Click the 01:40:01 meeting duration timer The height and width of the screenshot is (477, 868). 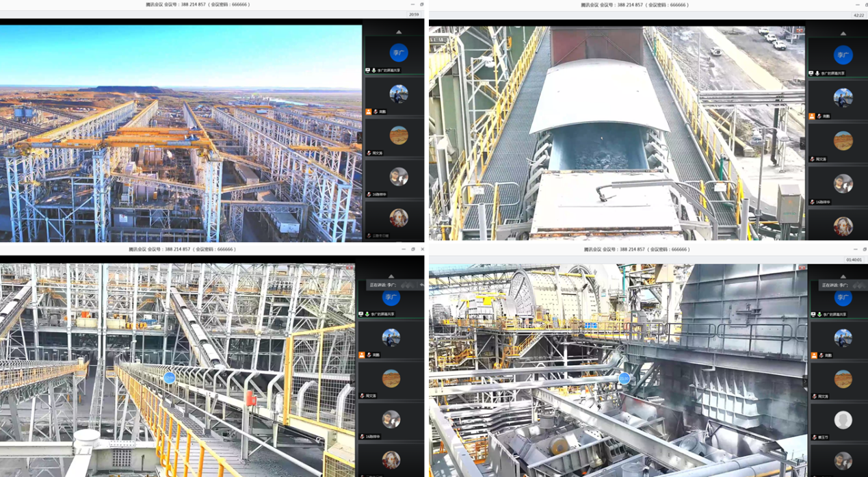click(854, 260)
